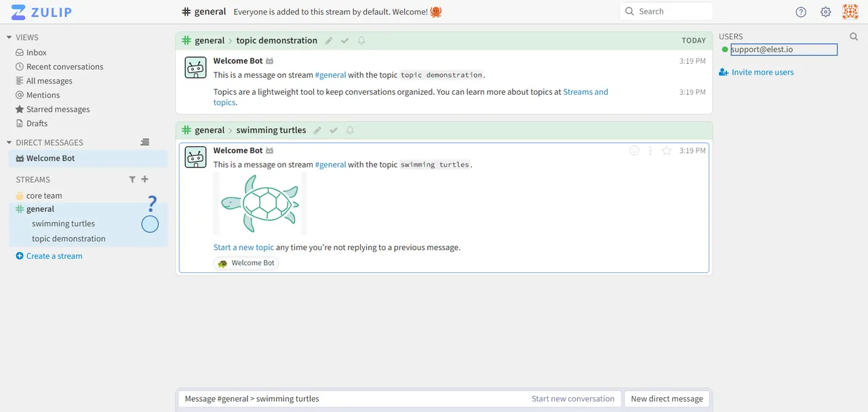This screenshot has width=868, height=412.
Task: Toggle notifications bell for swimming turtles topic
Action: pyautogui.click(x=350, y=130)
